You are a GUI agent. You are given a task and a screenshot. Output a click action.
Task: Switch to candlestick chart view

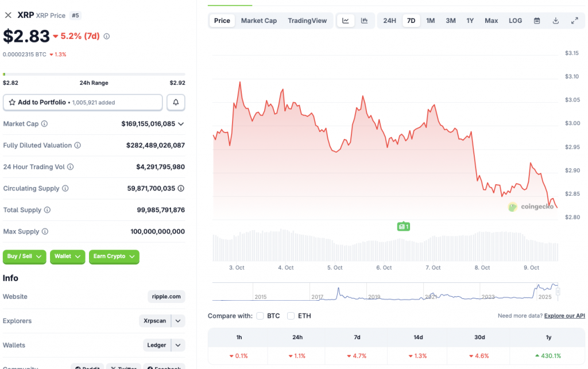click(364, 20)
